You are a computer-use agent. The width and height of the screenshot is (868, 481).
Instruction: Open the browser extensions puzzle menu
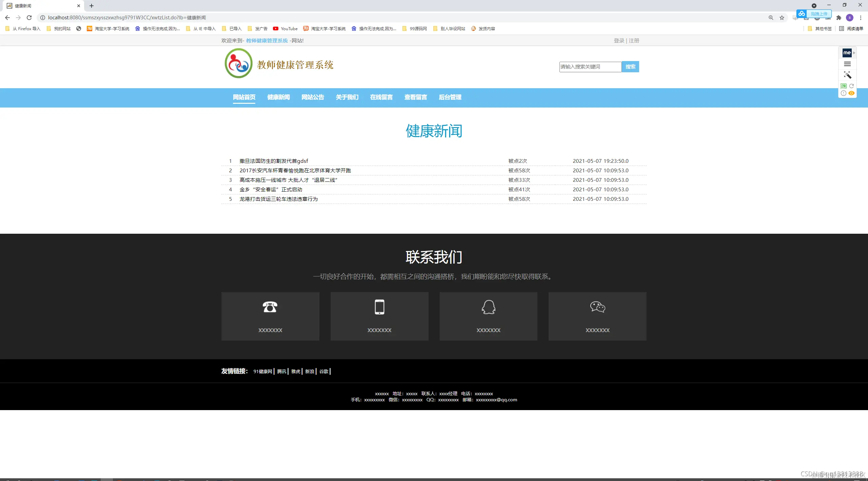coord(839,17)
